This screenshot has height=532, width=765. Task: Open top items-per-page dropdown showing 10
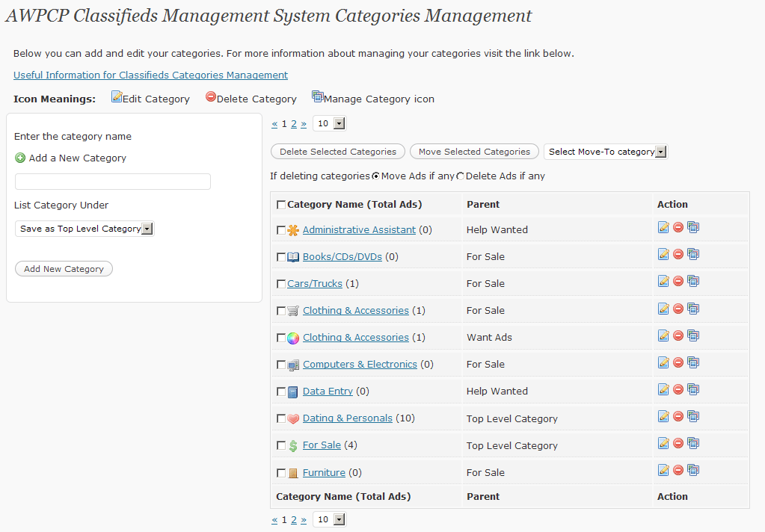coord(329,123)
